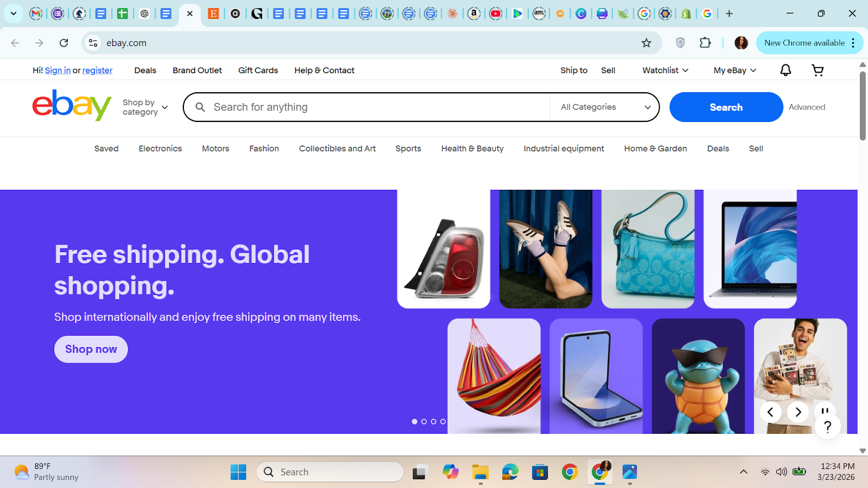Select the last carousel indicator dot
The width and height of the screenshot is (868, 488).
click(443, 421)
